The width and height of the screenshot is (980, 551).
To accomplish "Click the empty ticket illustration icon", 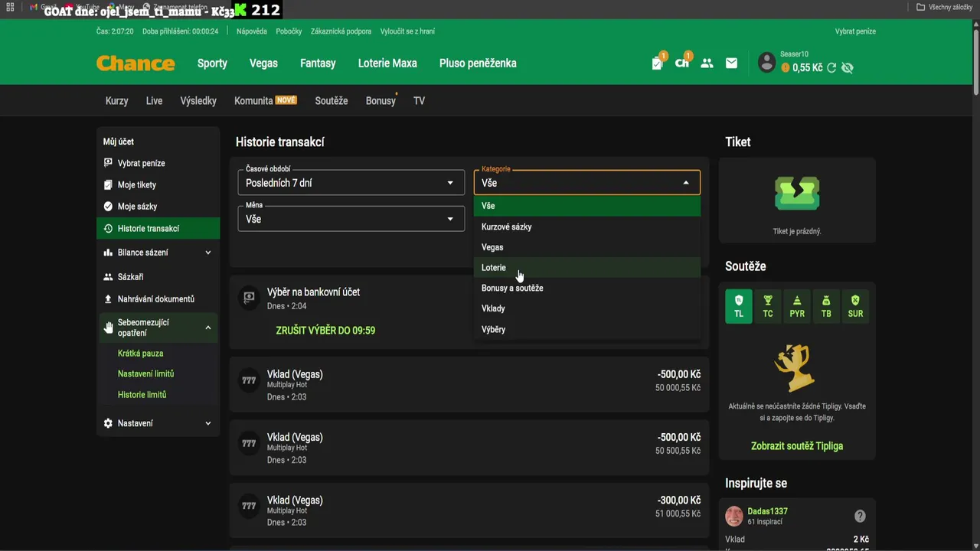I will point(797,193).
